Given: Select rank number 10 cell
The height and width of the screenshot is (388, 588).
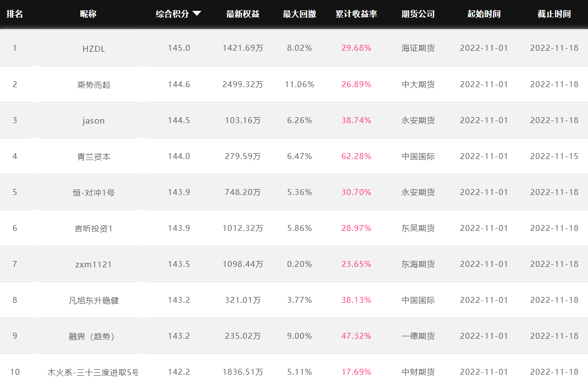Looking at the screenshot, I should (15, 372).
